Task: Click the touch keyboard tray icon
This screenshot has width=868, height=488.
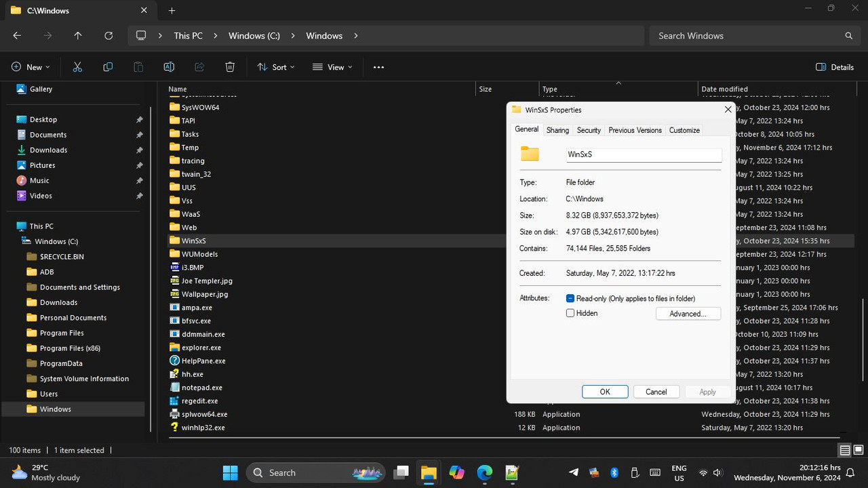Action: click(655, 472)
